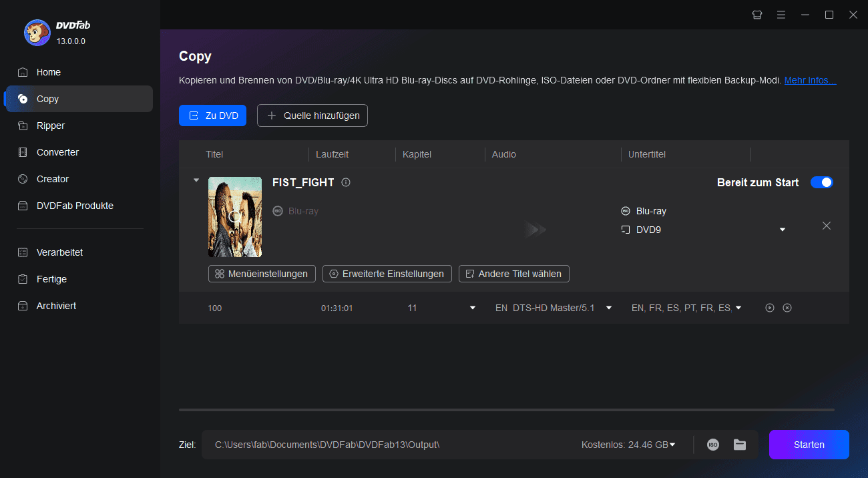Open Erweiterte Einstellungen
868x478 pixels.
[x=387, y=274]
